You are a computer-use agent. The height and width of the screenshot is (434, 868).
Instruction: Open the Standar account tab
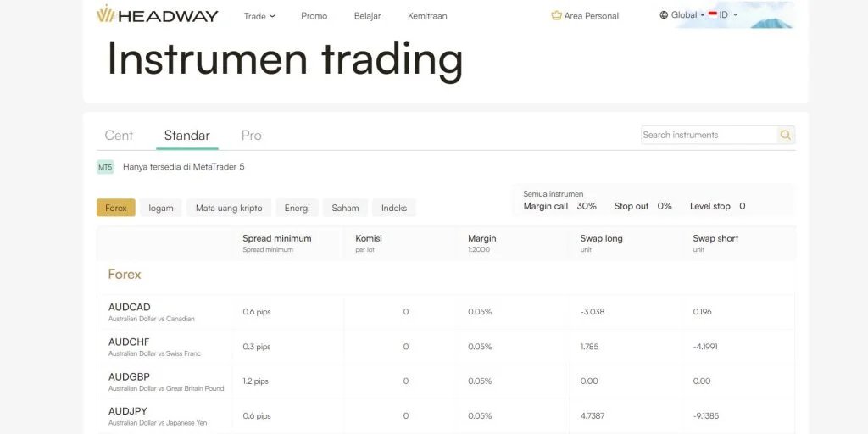coord(186,136)
